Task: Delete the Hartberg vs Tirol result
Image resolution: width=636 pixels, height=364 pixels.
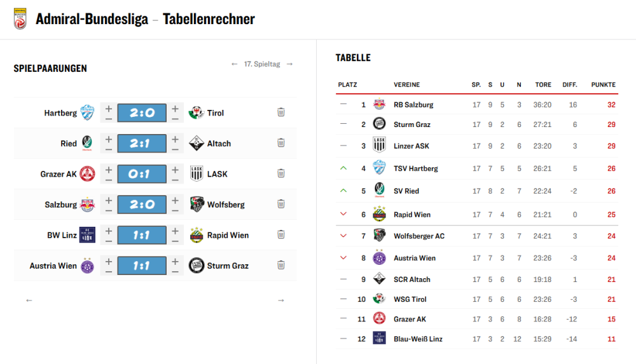Action: click(x=280, y=112)
